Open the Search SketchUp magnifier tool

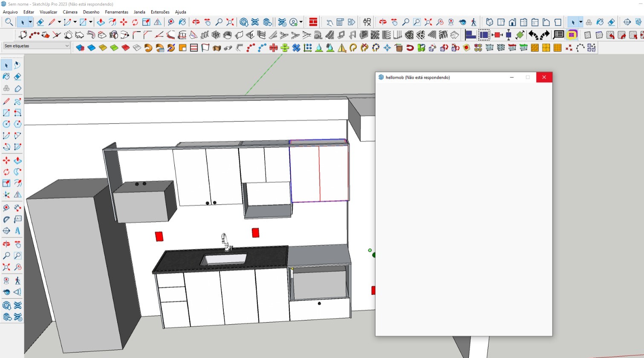coord(9,22)
